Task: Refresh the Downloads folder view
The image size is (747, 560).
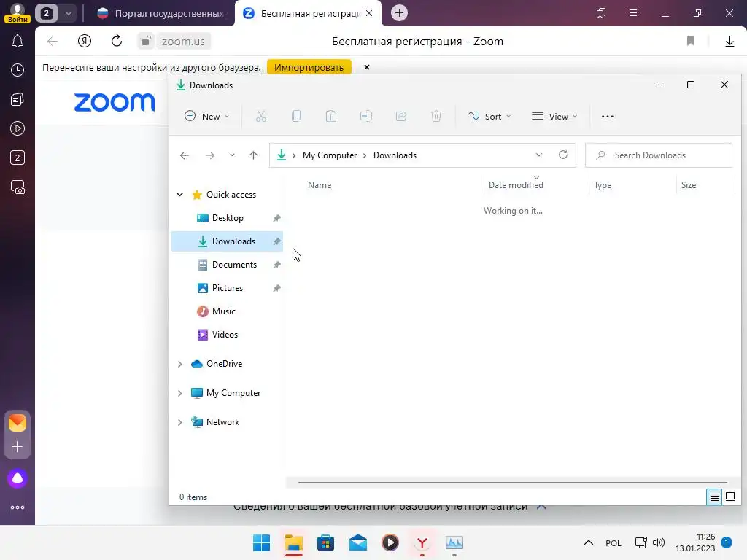Action: tap(563, 155)
